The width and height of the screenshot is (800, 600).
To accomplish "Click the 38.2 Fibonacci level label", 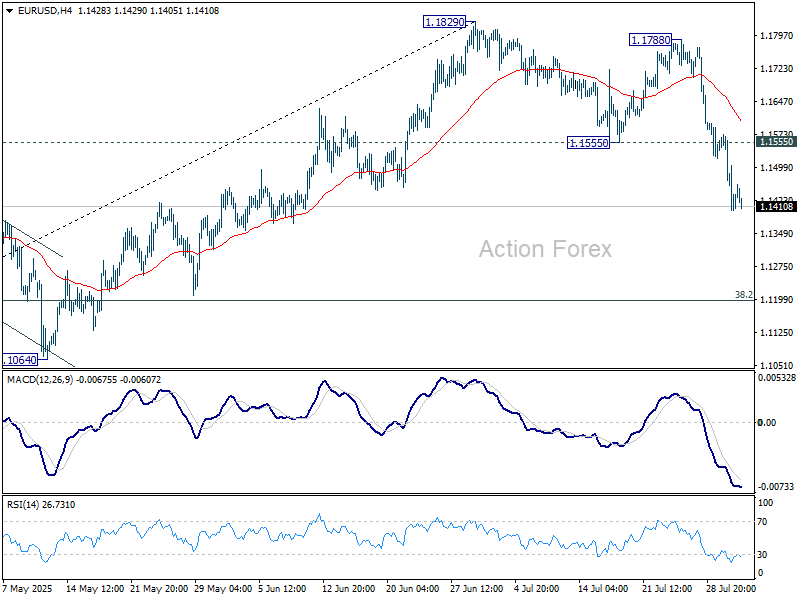I will point(743,295).
